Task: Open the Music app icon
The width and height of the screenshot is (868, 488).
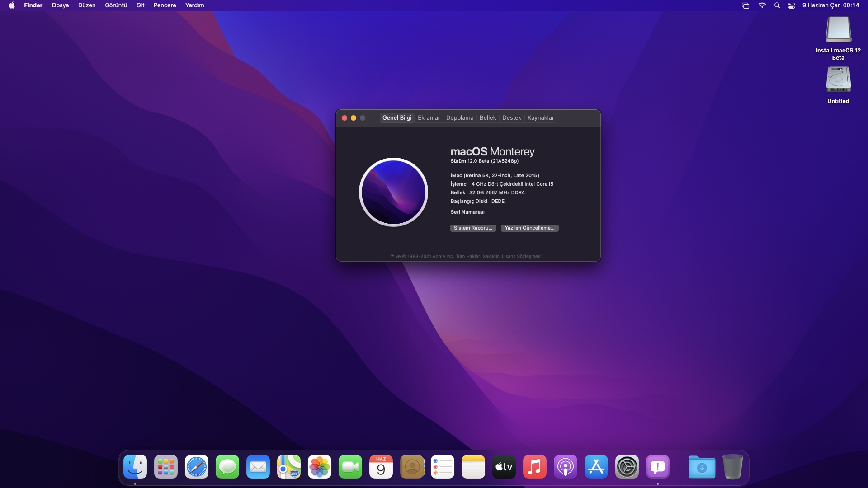Action: click(x=534, y=467)
